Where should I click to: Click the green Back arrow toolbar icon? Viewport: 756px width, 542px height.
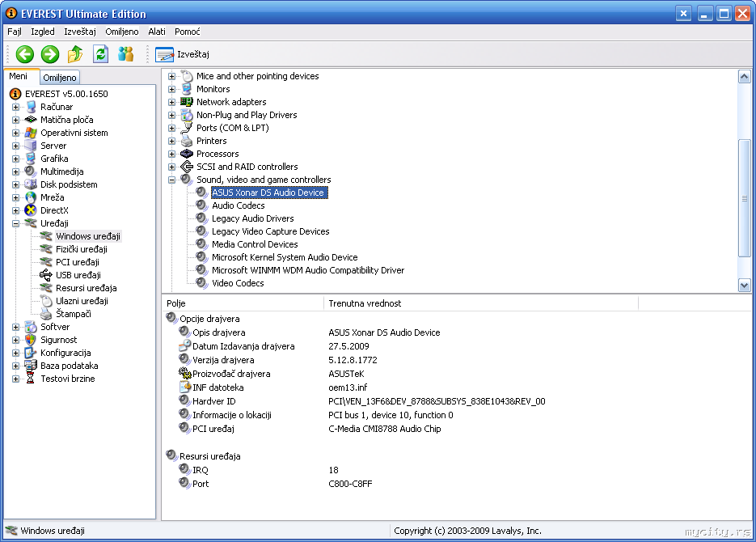[x=25, y=54]
